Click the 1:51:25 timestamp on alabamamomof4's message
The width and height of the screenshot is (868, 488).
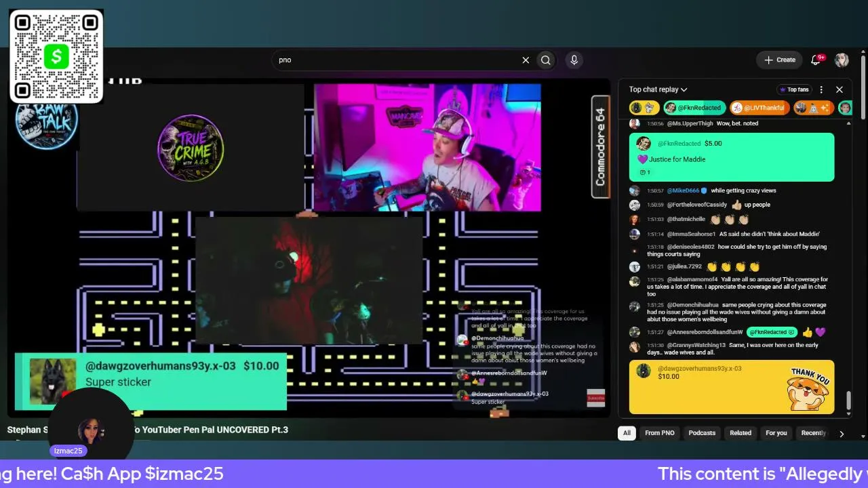(655, 279)
